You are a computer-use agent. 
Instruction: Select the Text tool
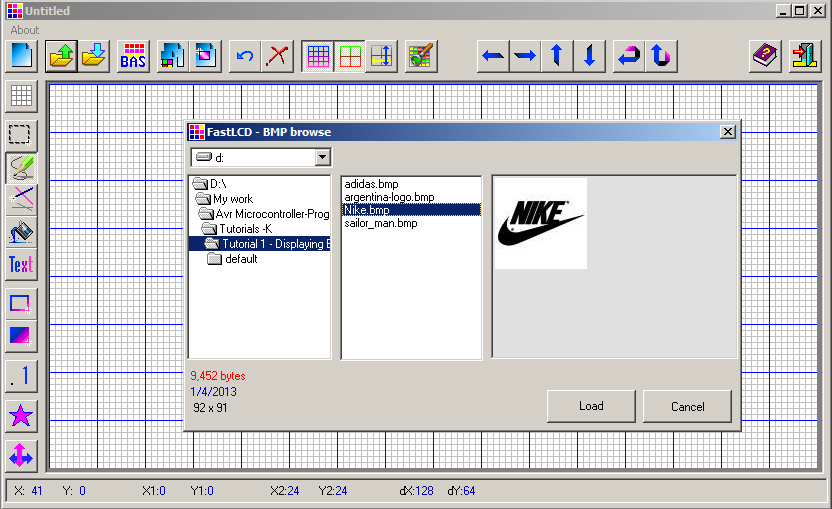(21, 264)
